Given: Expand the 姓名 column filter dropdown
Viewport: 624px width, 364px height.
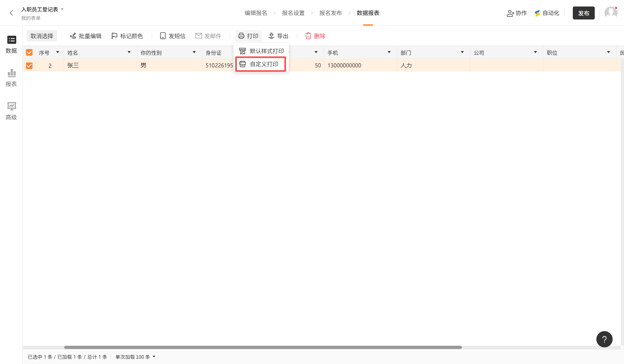Looking at the screenshot, I should (129, 52).
